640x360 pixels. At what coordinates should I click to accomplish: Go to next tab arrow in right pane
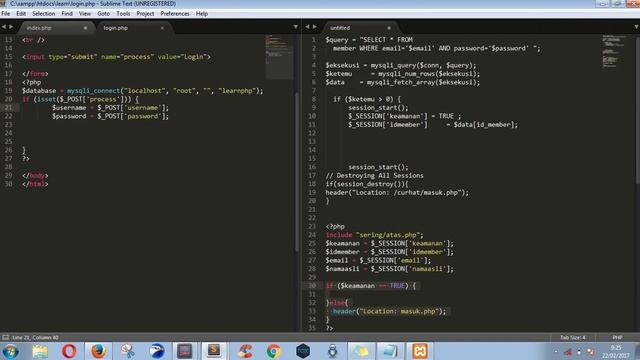[315, 27]
